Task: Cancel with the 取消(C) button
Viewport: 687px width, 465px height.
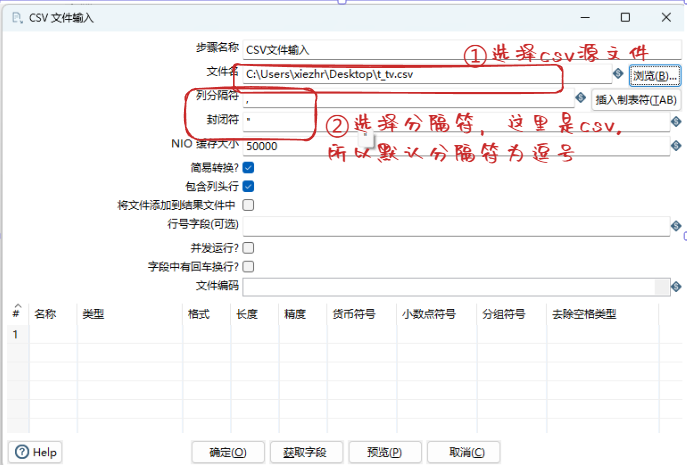Action: coord(464,452)
